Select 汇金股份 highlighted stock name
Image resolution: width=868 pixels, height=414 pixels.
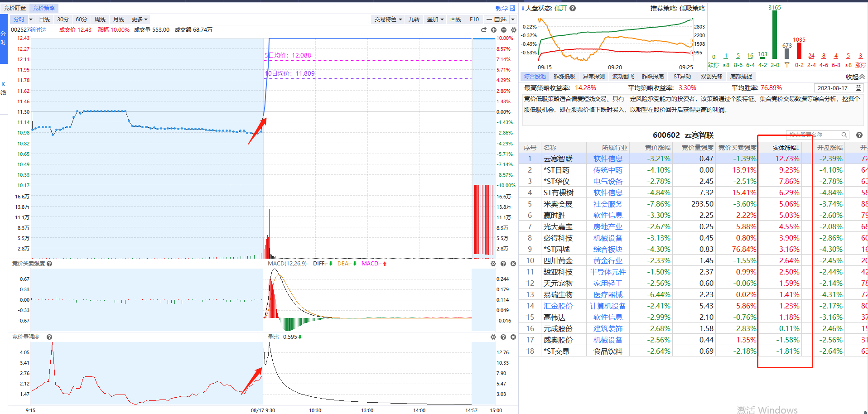tap(558, 306)
